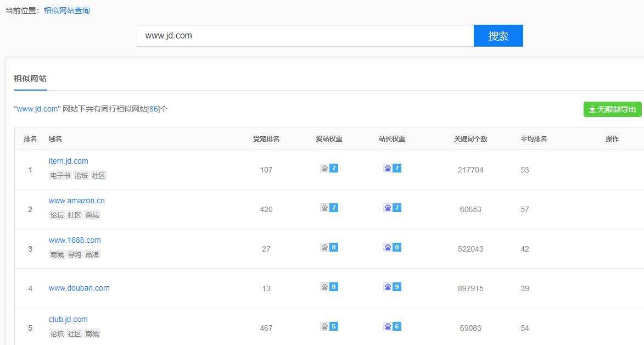Click the 受宠排名 value 107
Screen dimensions: 644x345
(x=266, y=170)
